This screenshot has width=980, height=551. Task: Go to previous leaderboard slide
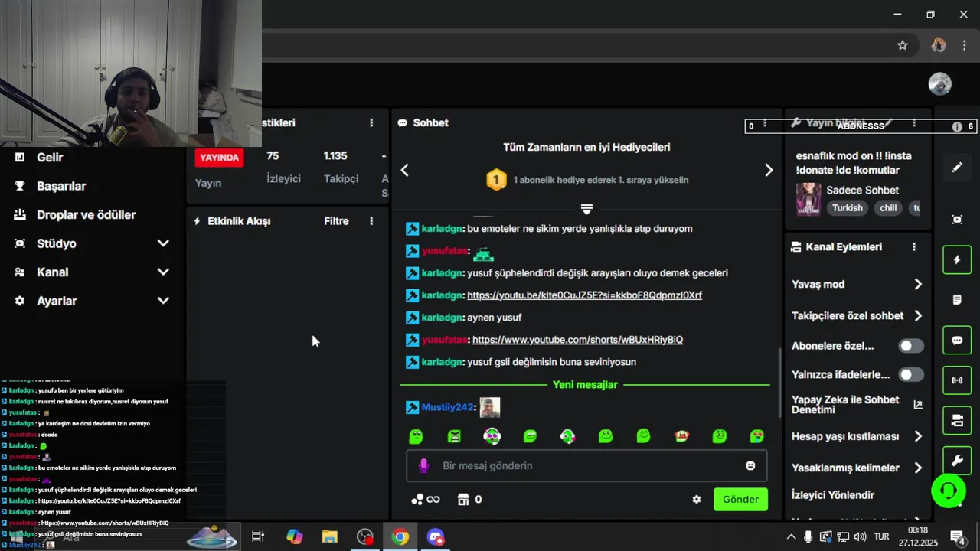click(405, 171)
